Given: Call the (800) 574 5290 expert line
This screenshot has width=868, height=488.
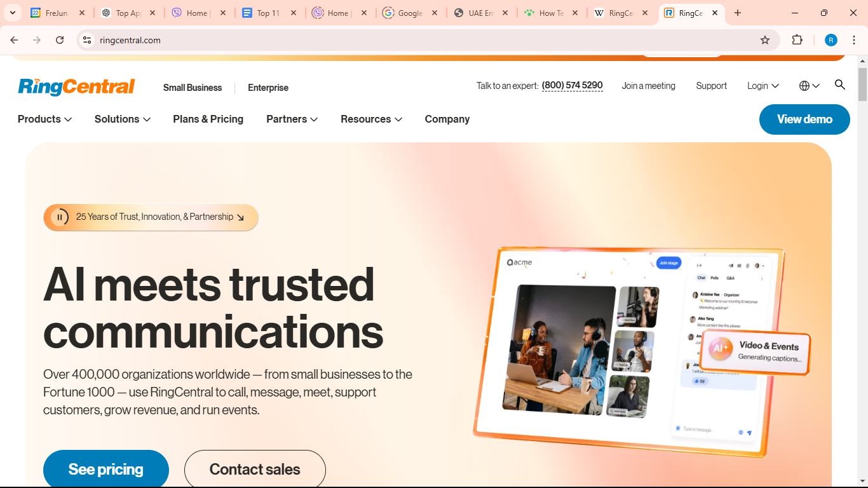Looking at the screenshot, I should click(x=571, y=85).
